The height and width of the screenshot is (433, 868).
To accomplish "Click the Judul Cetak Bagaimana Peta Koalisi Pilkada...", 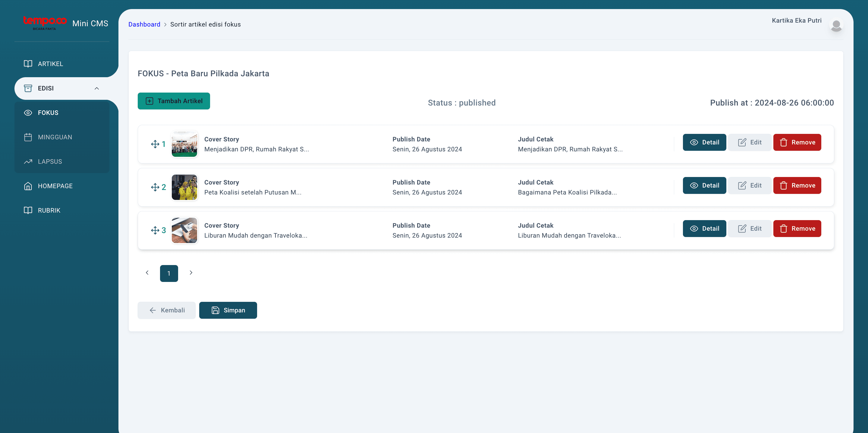I will 567,192.
